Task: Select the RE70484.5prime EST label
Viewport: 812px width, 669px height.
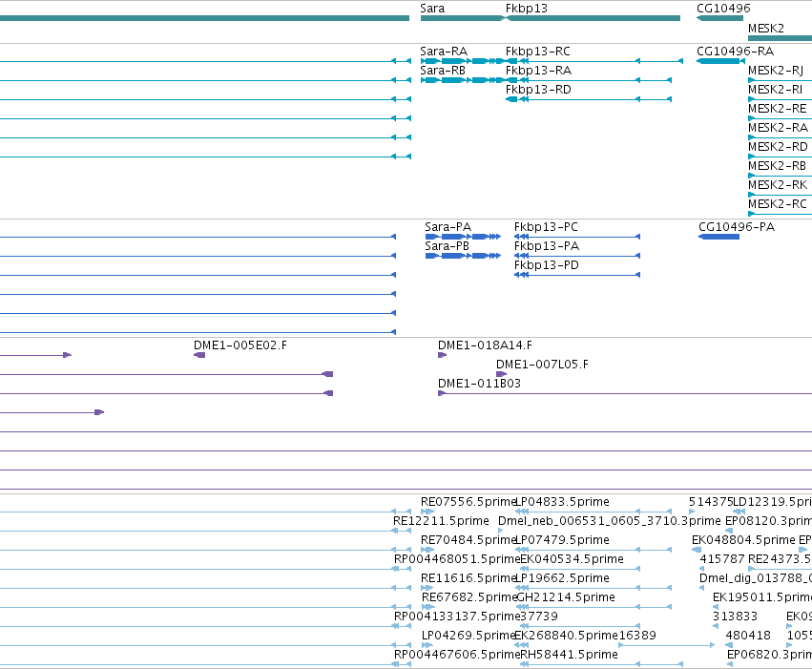Action: click(468, 540)
